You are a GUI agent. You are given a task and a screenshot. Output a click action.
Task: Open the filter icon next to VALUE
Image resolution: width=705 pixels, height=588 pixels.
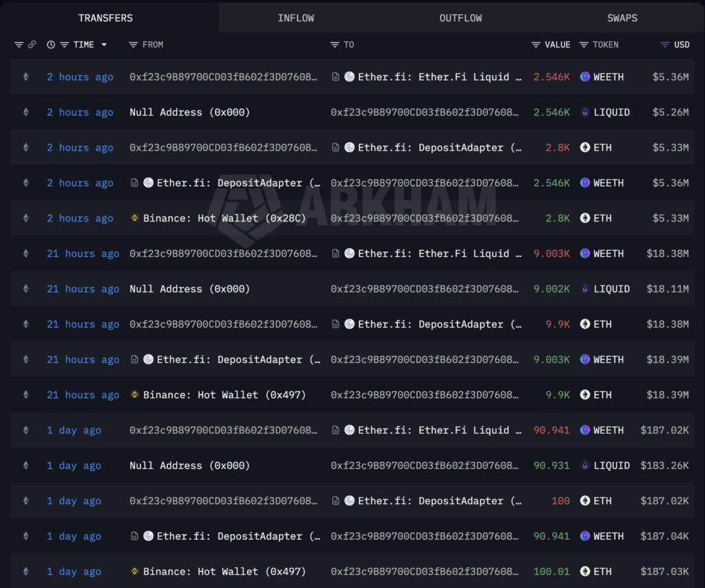(536, 45)
